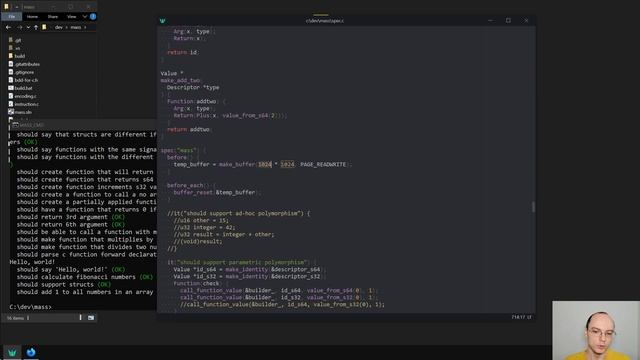Open the Home ribbon tab in Explorer
The width and height of the screenshot is (640, 360).
pos(32,17)
